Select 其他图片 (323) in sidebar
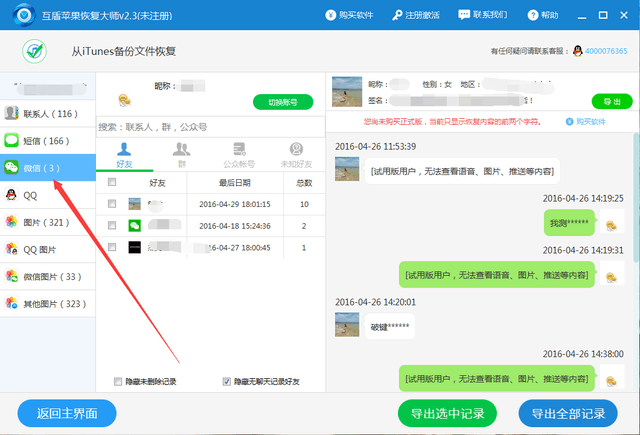The image size is (640, 435). [x=48, y=304]
